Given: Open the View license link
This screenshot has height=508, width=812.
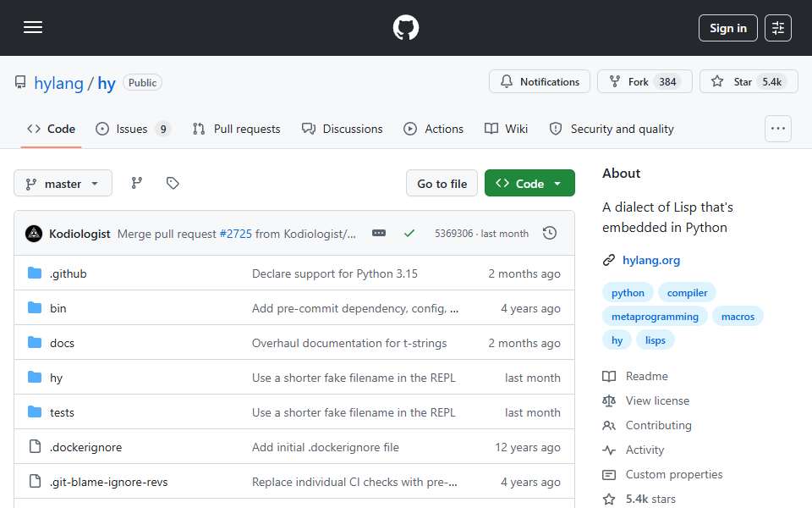Looking at the screenshot, I should pos(646,400).
